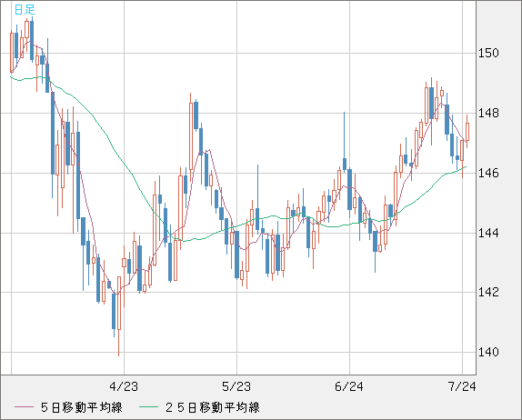Click the 日足 label in the chart corner
This screenshot has width=522, height=420.
pos(25,10)
